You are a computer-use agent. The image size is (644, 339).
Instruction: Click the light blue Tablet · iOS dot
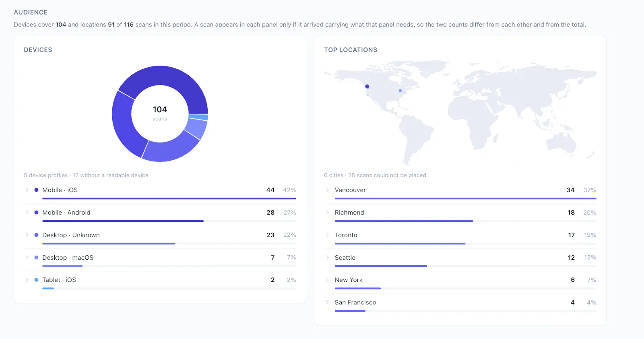(36, 280)
